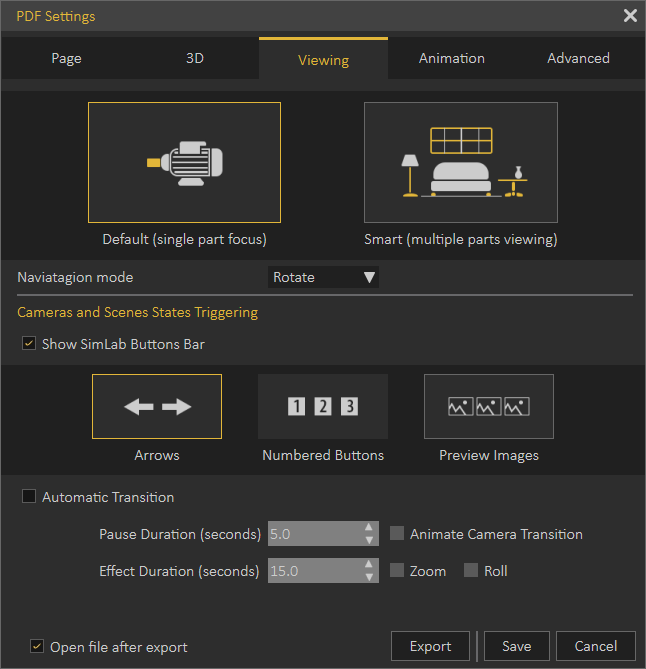This screenshot has width=646, height=669.
Task: Enable Automatic Transition checkbox
Action: click(x=29, y=496)
